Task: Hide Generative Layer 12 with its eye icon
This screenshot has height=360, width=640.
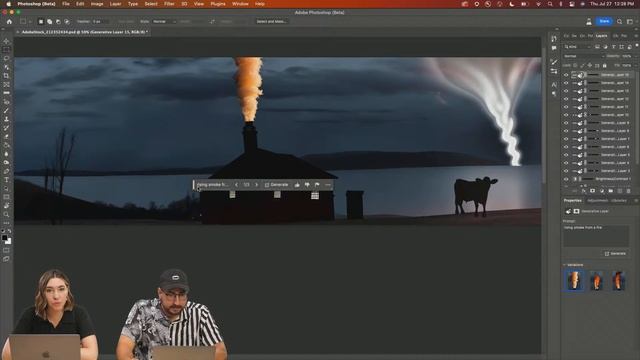Action: click(566, 99)
